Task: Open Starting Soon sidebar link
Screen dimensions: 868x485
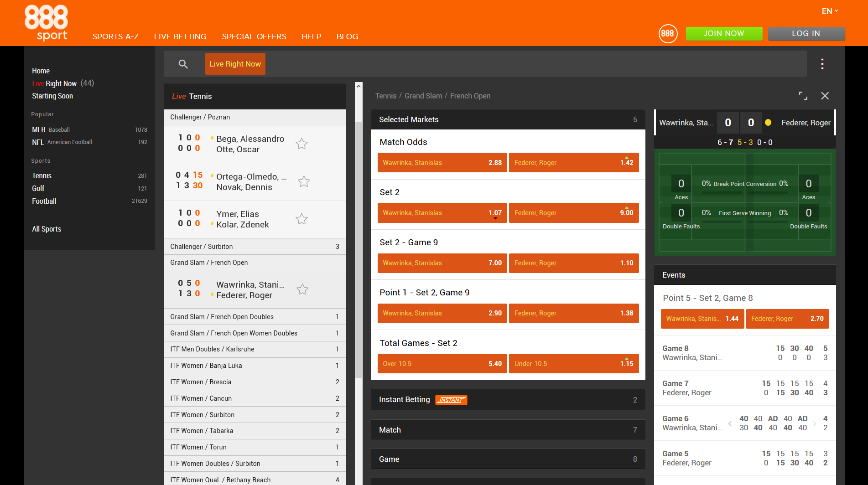Action: pyautogui.click(x=52, y=96)
